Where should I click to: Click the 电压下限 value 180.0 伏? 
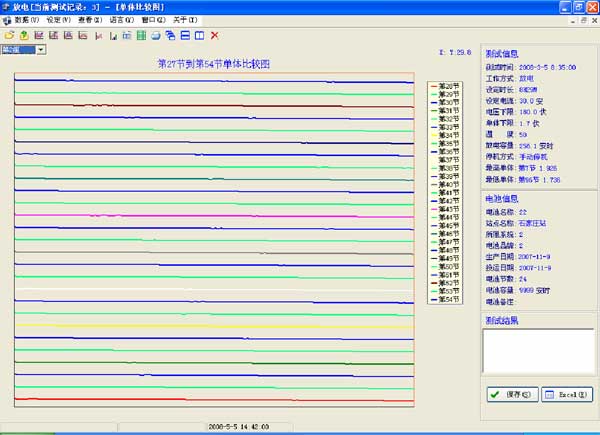click(533, 112)
